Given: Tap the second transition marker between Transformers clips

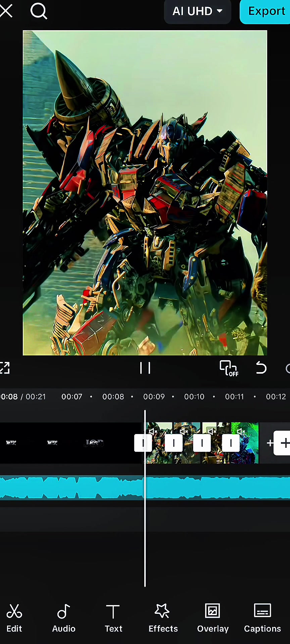Looking at the screenshot, I should tap(174, 443).
